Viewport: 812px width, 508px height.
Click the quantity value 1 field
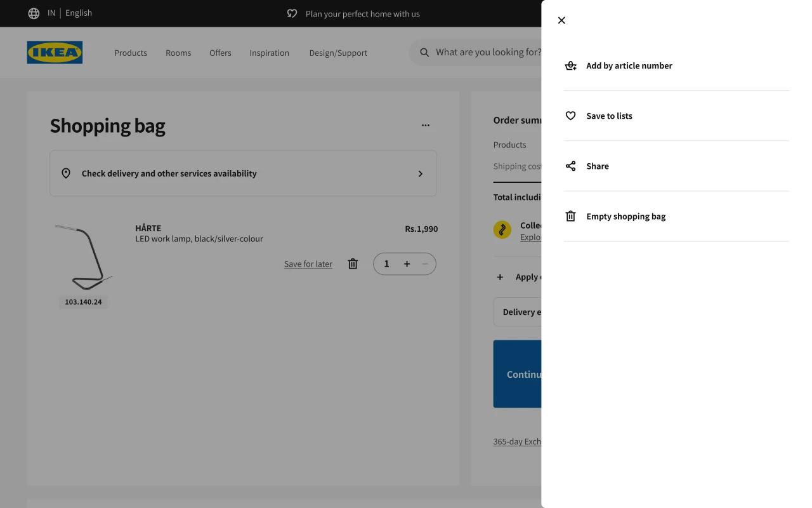click(386, 264)
